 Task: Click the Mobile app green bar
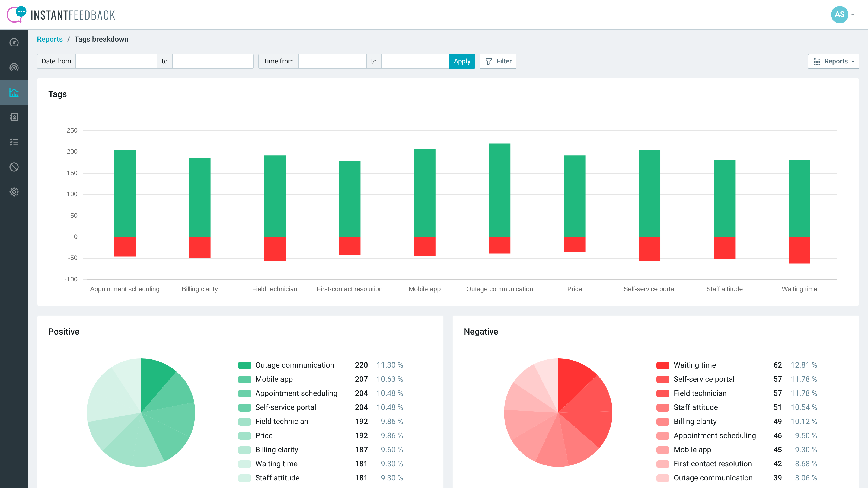click(x=425, y=193)
